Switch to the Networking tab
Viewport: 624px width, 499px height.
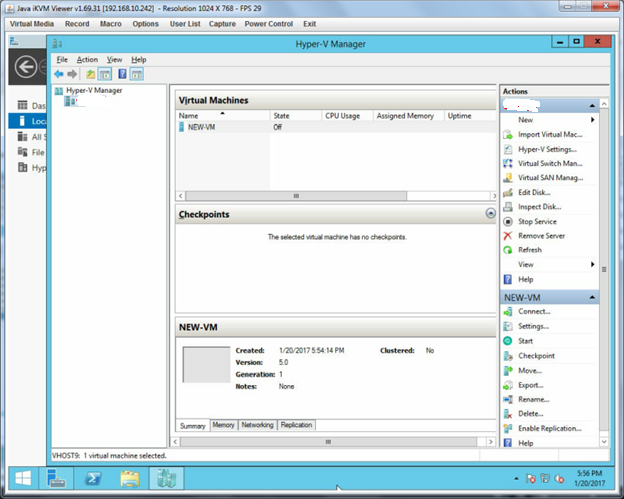[x=257, y=425]
